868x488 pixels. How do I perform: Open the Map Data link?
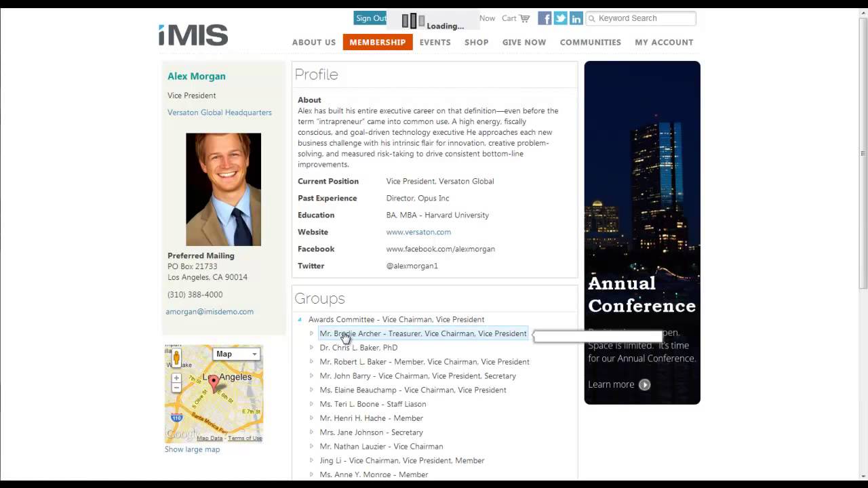click(210, 439)
